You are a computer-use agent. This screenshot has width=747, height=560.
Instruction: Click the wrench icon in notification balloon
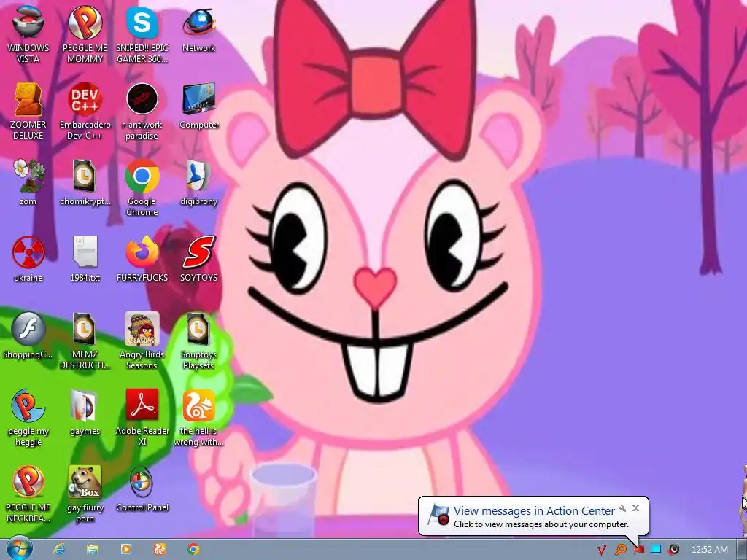[622, 508]
